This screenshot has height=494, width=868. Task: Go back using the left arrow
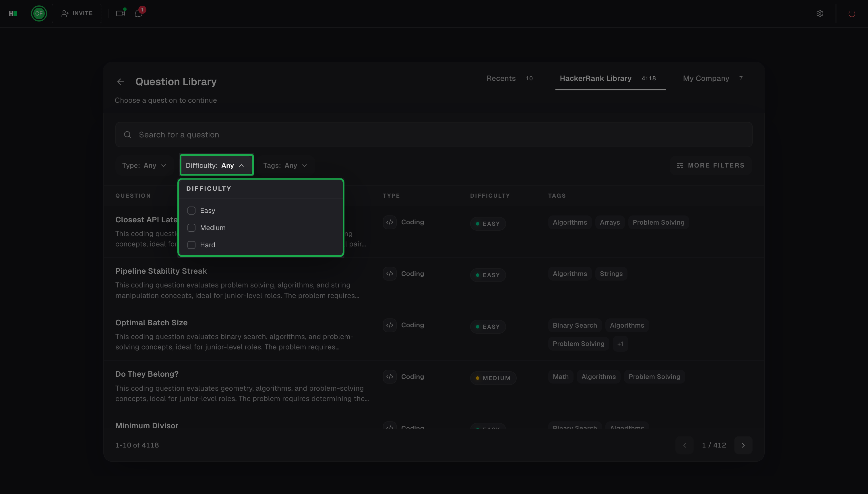coord(121,82)
